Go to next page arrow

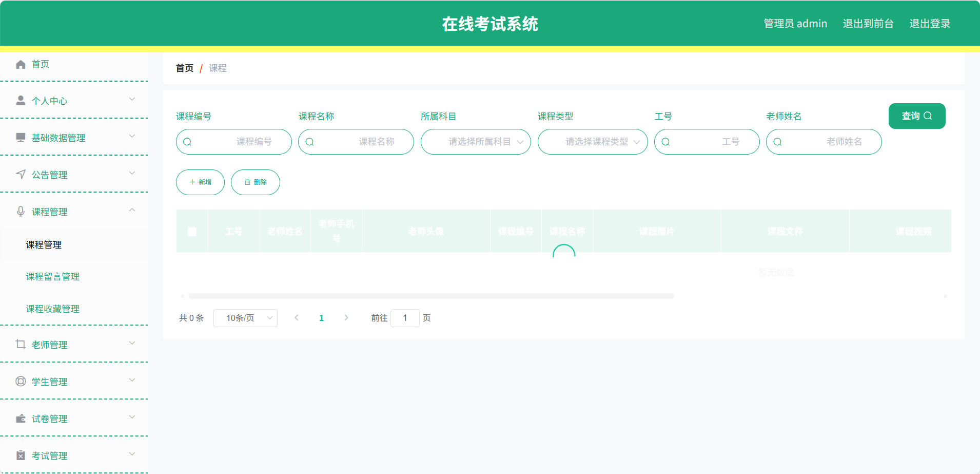tap(346, 318)
